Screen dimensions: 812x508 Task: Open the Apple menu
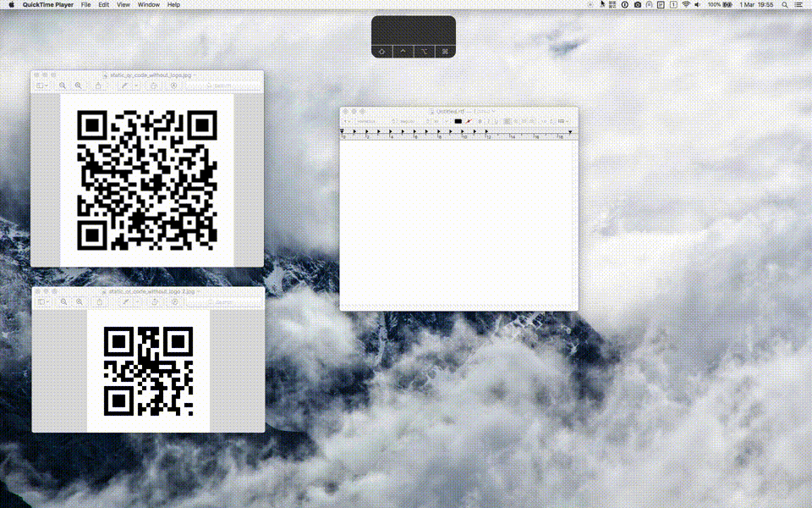click(11, 5)
